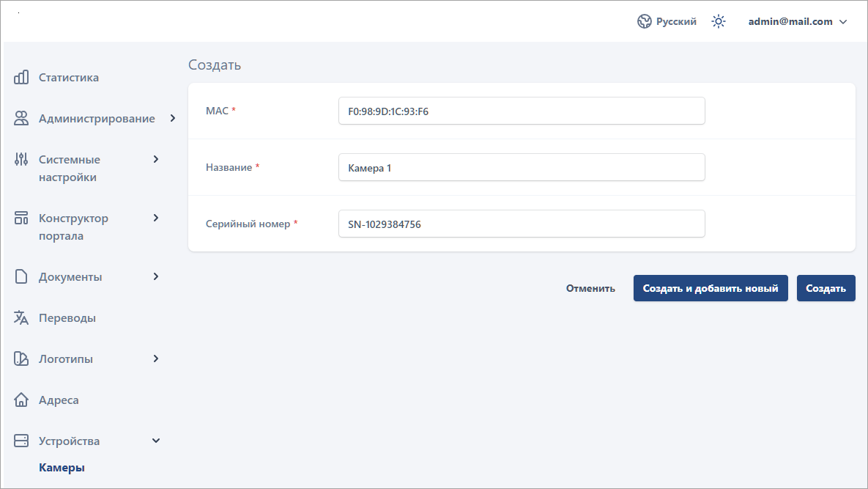Click the Документы file icon
The height and width of the screenshot is (489, 868).
click(21, 277)
